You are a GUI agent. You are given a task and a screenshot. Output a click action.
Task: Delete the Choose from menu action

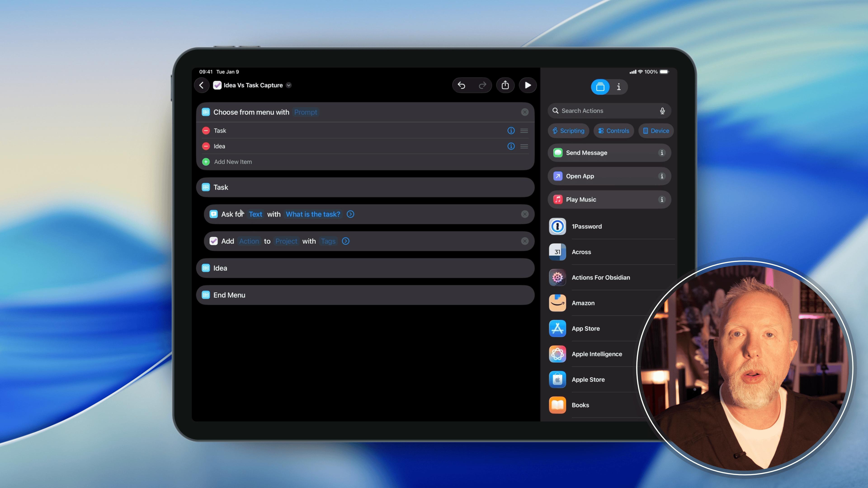(x=525, y=112)
